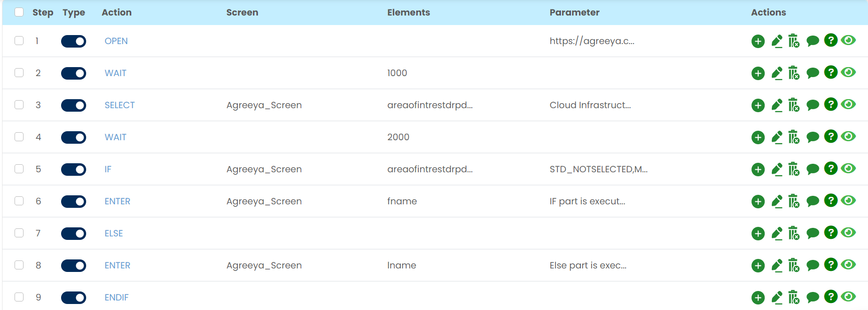Open the OPEN action link in step 1
This screenshot has height=310, width=868.
(116, 41)
